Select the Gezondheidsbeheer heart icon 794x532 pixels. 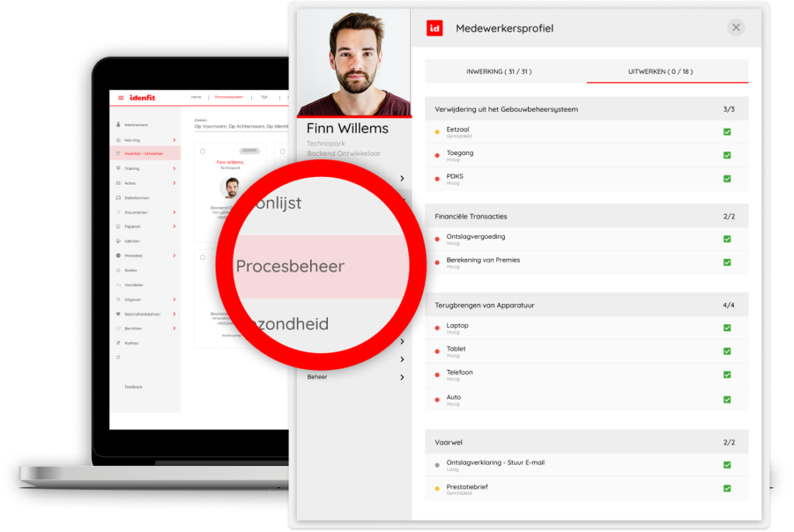click(118, 314)
